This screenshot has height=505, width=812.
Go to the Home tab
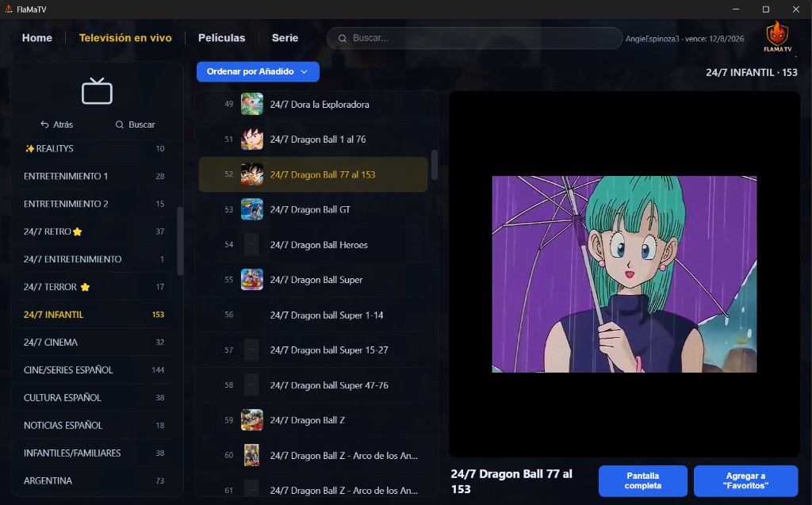tap(36, 38)
